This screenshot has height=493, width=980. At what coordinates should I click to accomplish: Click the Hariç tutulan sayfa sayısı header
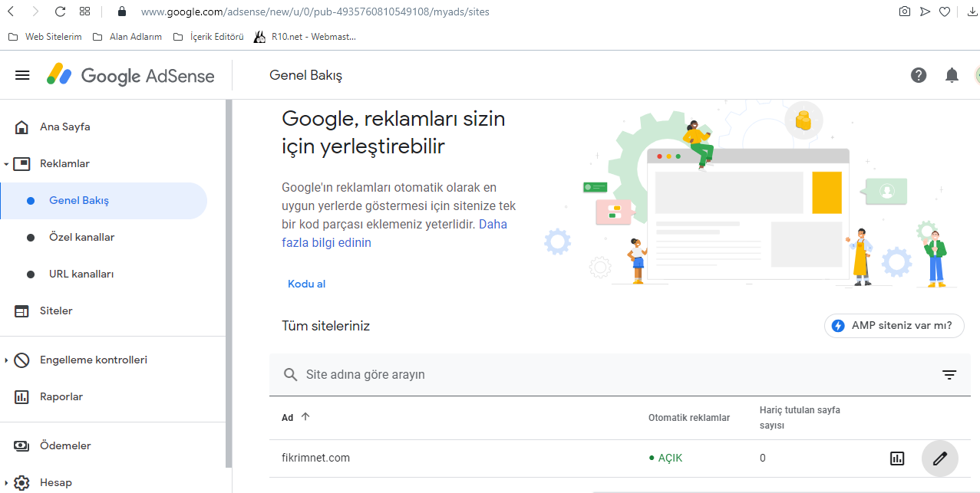[x=800, y=417]
